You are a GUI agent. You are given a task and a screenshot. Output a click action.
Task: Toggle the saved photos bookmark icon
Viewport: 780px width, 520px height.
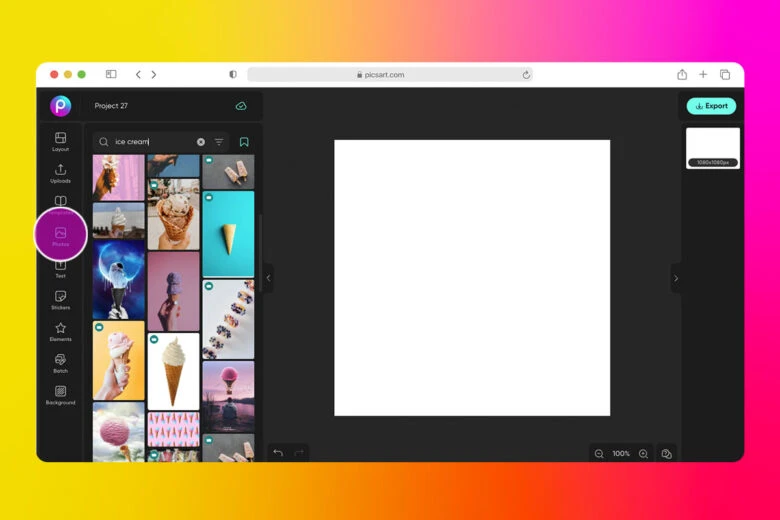tap(244, 142)
